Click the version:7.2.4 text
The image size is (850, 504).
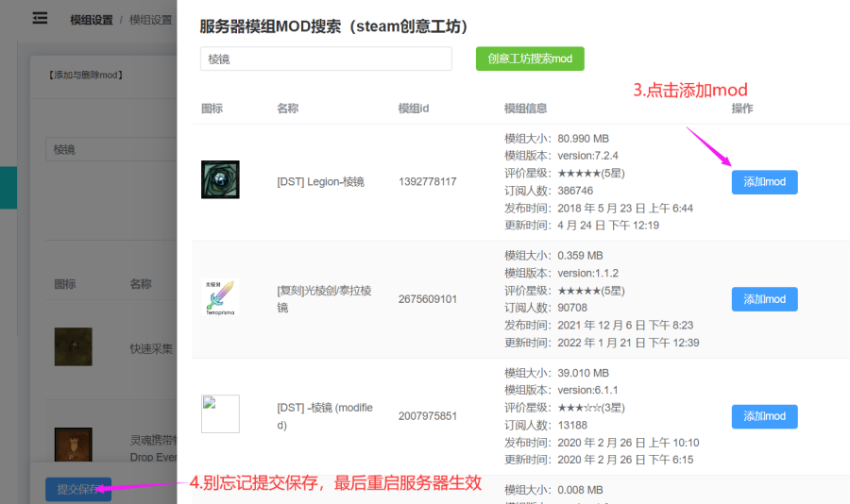point(588,156)
